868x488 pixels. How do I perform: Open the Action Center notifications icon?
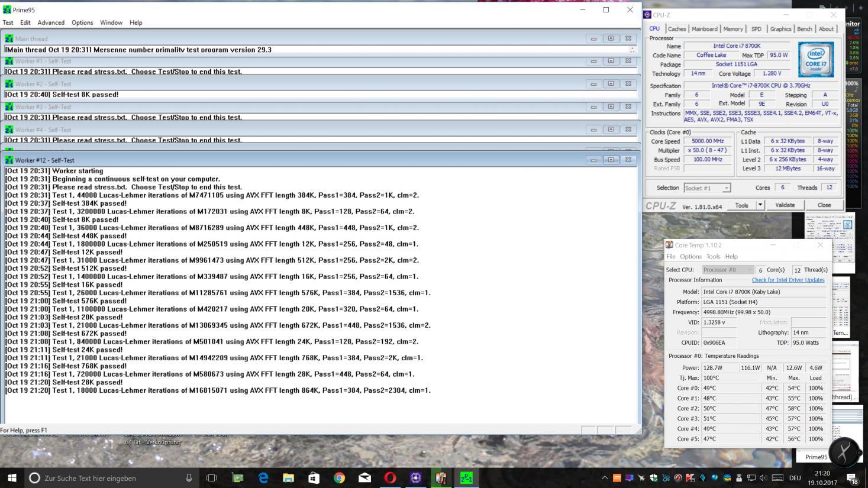853,478
